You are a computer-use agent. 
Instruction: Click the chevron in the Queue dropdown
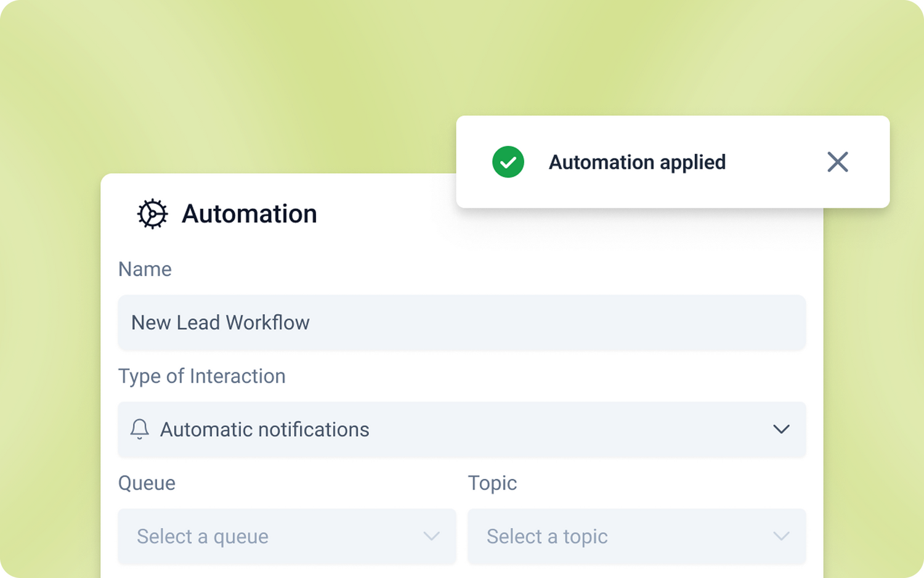click(431, 536)
